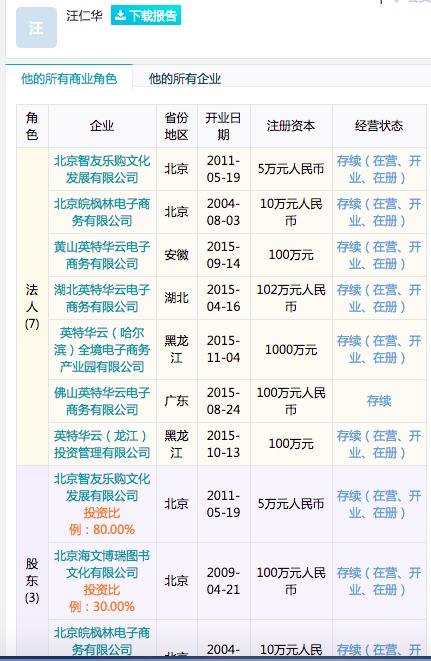431x661 pixels.
Task: Click the download arrow icon in 下载报告
Action: (120, 16)
